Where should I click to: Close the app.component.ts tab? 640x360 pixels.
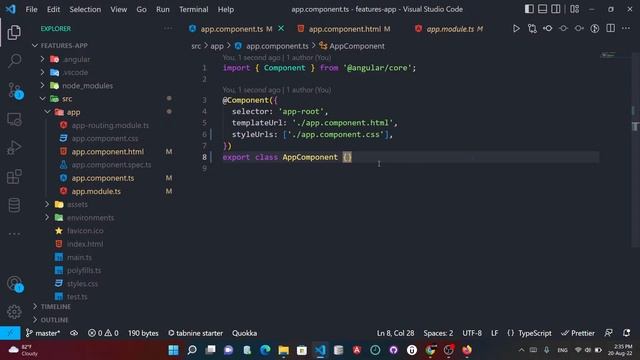pos(281,29)
